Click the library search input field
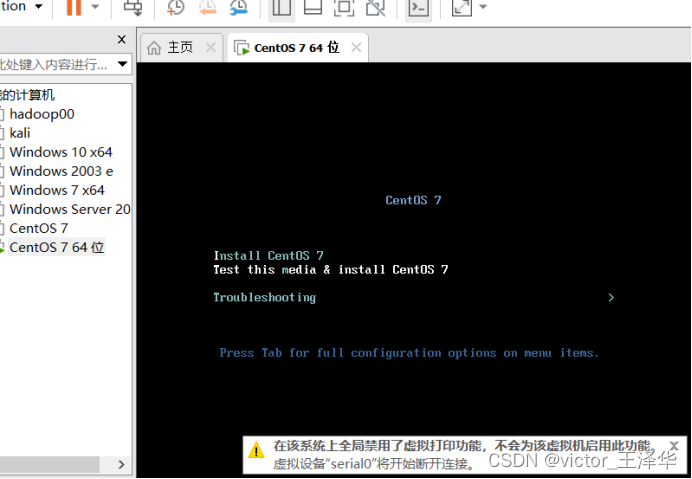This screenshot has width=692, height=479. coord(57,64)
